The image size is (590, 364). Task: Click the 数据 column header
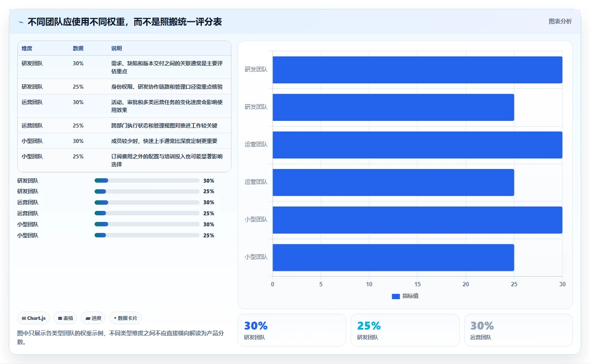point(78,49)
